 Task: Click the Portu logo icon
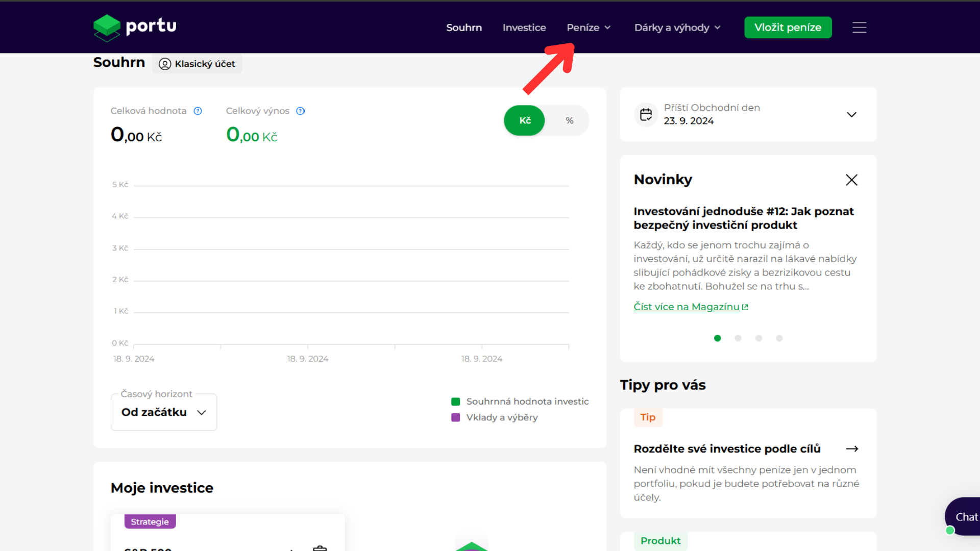coord(107,28)
